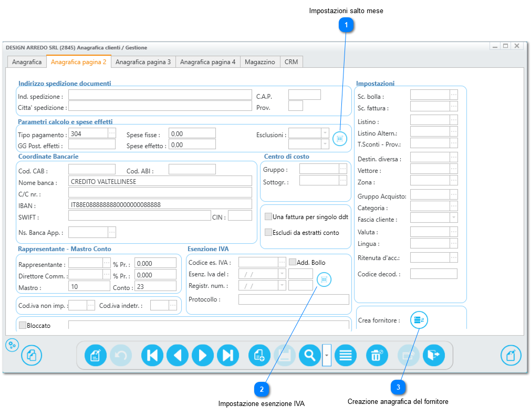Screen dimensions: 532x416
Task: Toggle Una fattura per singolo ddt
Action: pyautogui.click(x=268, y=216)
